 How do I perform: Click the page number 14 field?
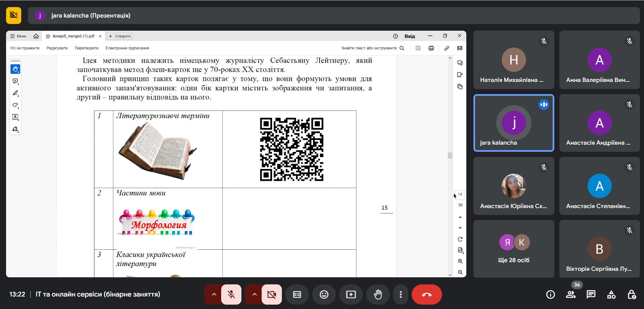tap(460, 194)
